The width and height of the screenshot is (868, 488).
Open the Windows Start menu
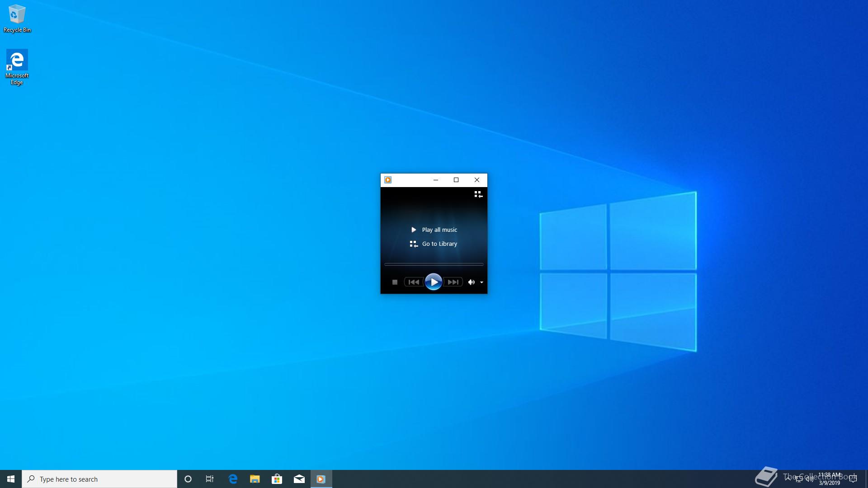point(11,479)
